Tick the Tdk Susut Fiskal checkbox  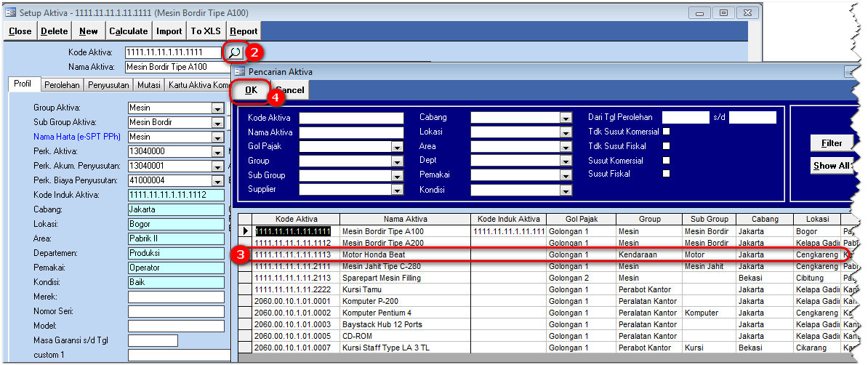coord(666,146)
